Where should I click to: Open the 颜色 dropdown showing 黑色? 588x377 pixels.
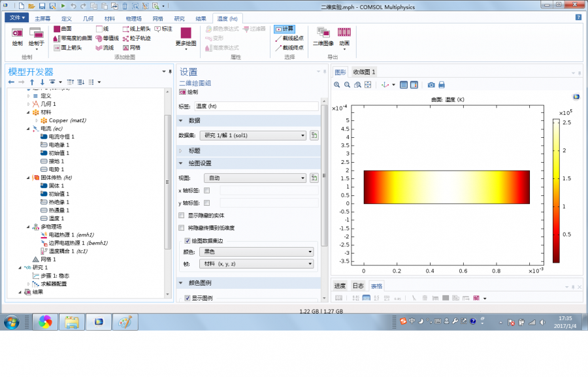coord(257,252)
